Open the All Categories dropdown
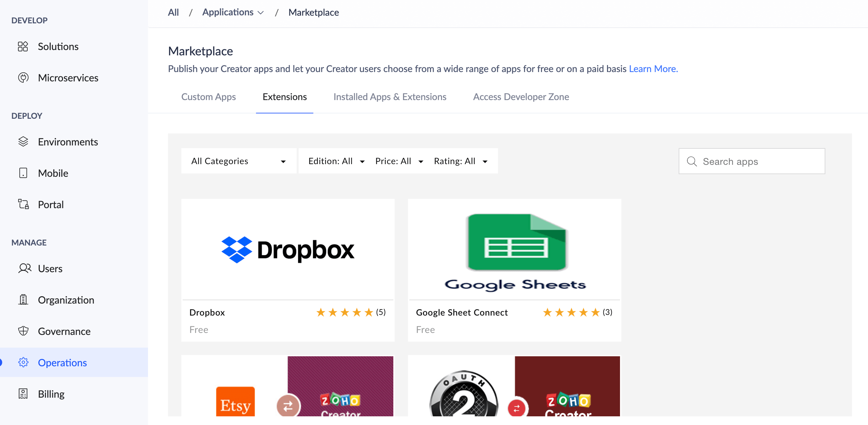The image size is (868, 425). point(238,161)
